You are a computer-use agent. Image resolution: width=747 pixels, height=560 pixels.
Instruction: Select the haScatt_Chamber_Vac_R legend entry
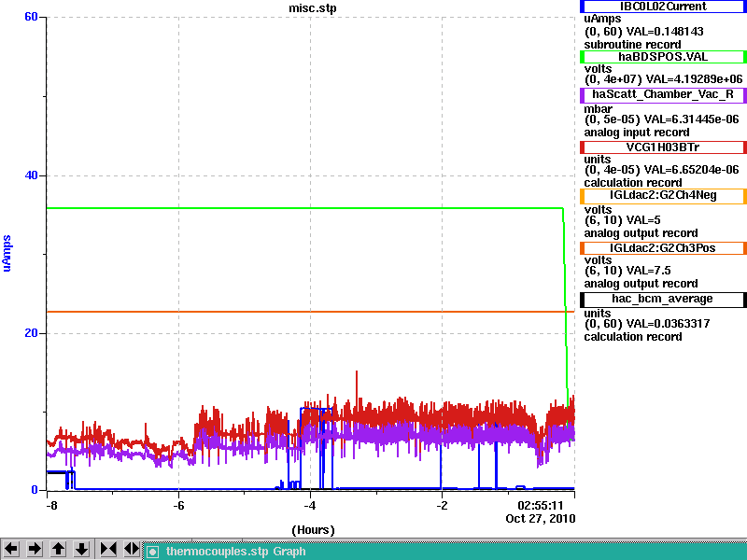click(x=663, y=94)
